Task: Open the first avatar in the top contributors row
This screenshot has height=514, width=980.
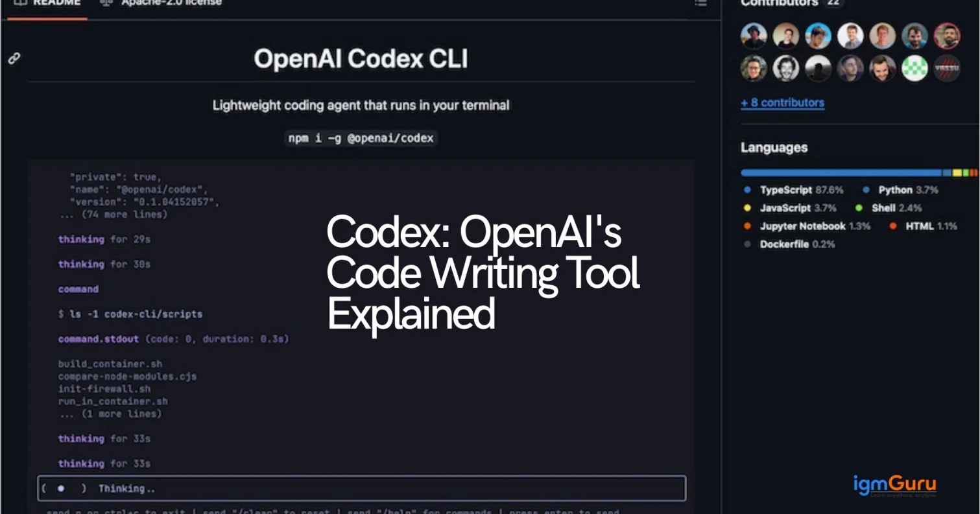Action: click(x=754, y=36)
